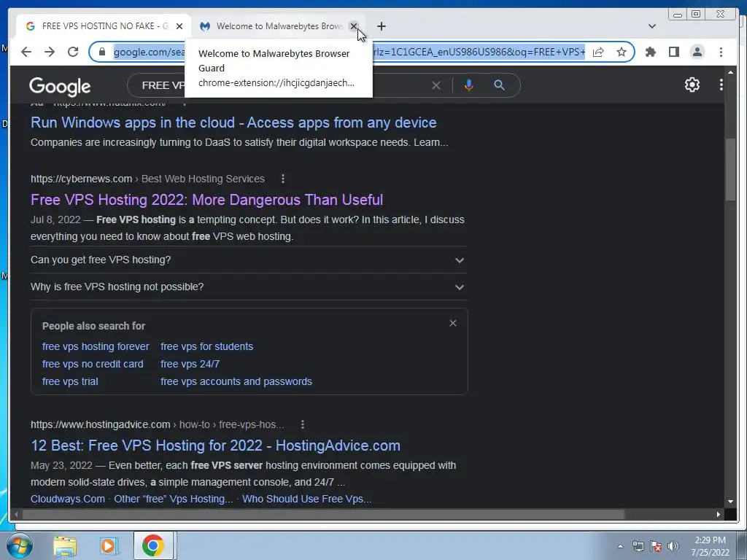Open Cloudways.Com sitelink

coord(68,499)
